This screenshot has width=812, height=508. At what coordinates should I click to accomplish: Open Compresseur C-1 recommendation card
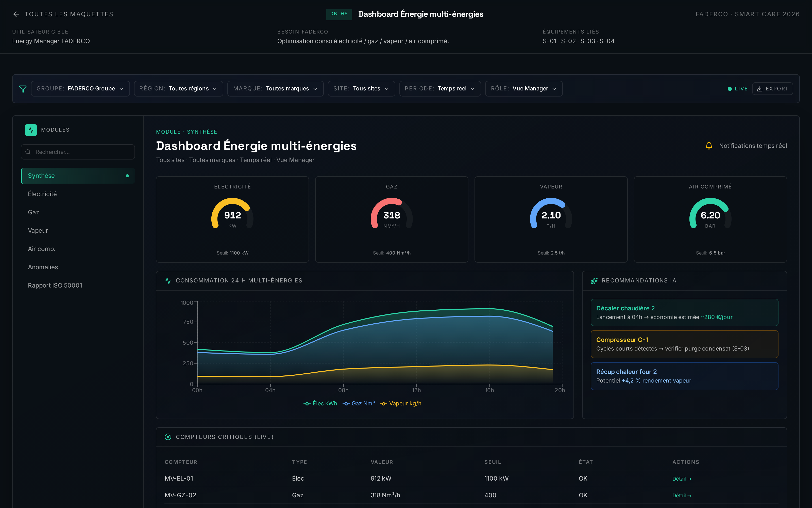tap(685, 344)
